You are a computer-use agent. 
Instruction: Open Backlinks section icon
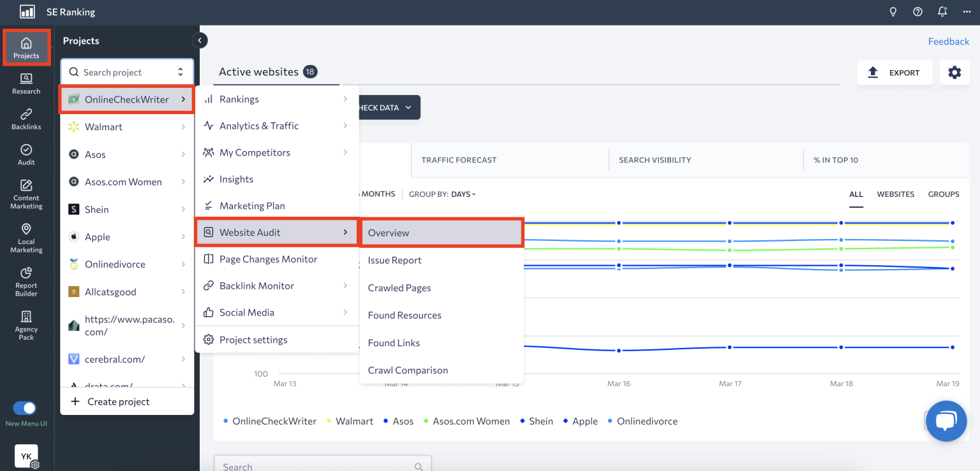coord(26,119)
